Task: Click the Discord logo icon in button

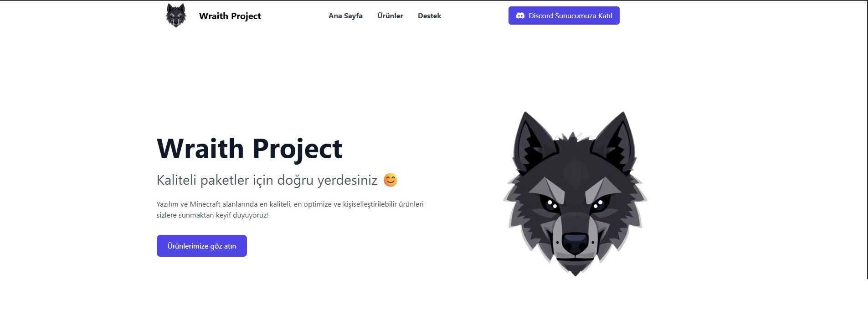Action: click(520, 16)
